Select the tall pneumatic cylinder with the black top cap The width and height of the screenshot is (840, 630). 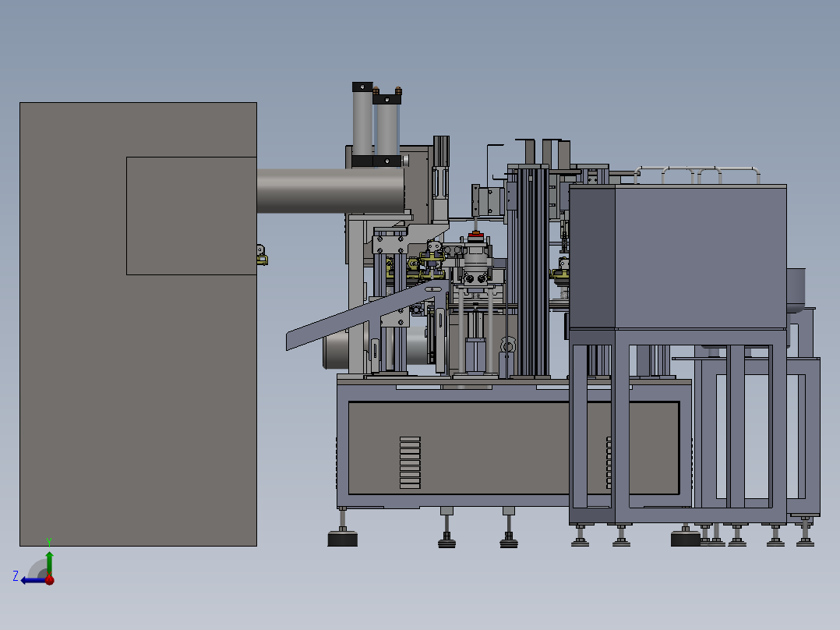click(x=362, y=125)
